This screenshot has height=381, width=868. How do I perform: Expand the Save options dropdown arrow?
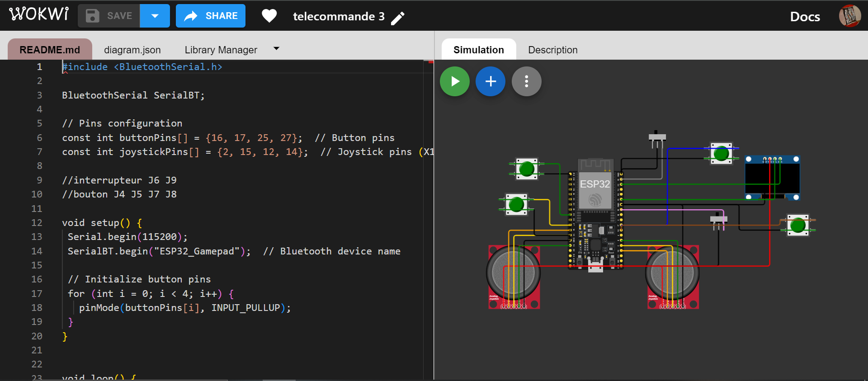(x=155, y=16)
